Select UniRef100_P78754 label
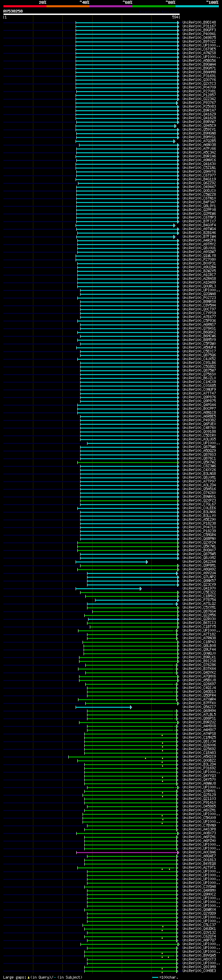Viewport: 222px width, 980px height. 199,600
